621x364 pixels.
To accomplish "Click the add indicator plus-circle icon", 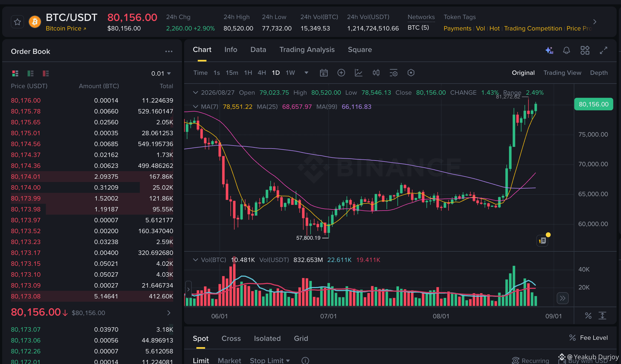I will [341, 73].
